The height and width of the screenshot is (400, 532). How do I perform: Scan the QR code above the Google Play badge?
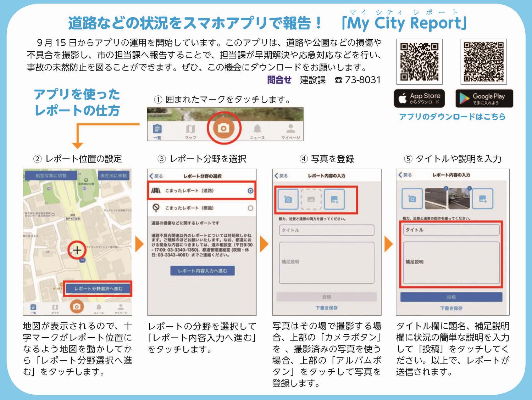484,62
